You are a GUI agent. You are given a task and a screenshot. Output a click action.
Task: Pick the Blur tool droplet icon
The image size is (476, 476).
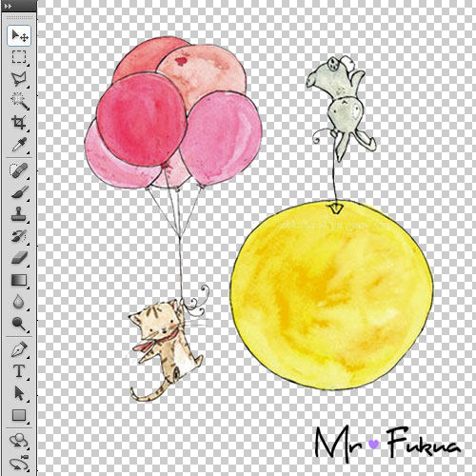click(19, 302)
